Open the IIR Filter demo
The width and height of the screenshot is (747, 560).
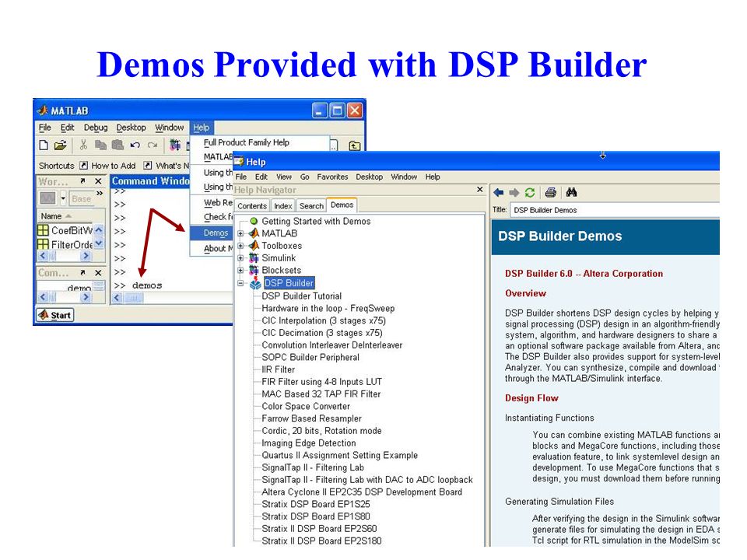coord(279,369)
